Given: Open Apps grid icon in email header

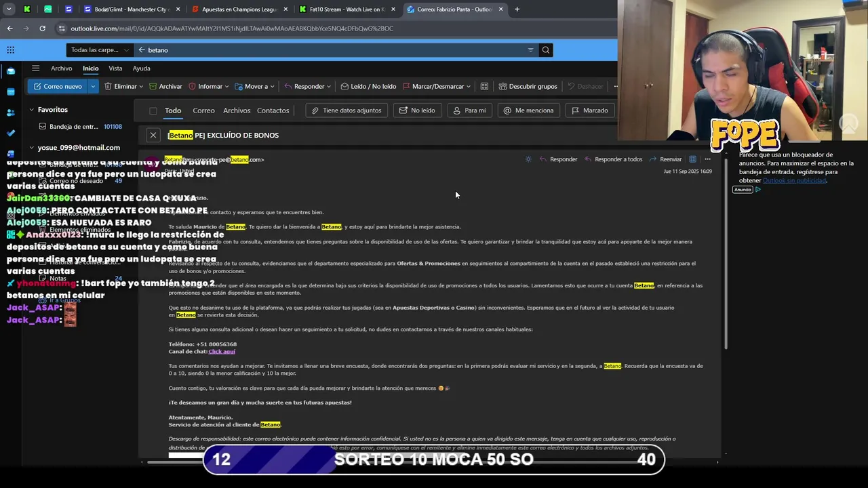Looking at the screenshot, I should [692, 159].
